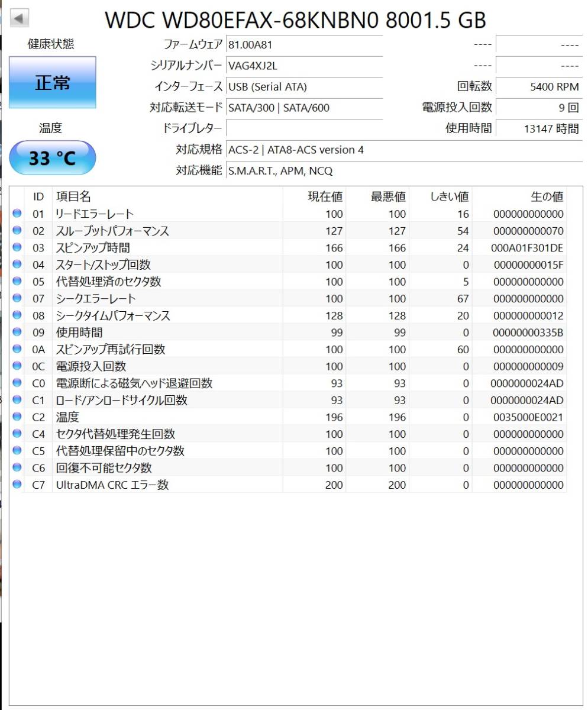
Task: Select the 代替処理済のセクタ数 attribute name
Action: click(x=108, y=282)
